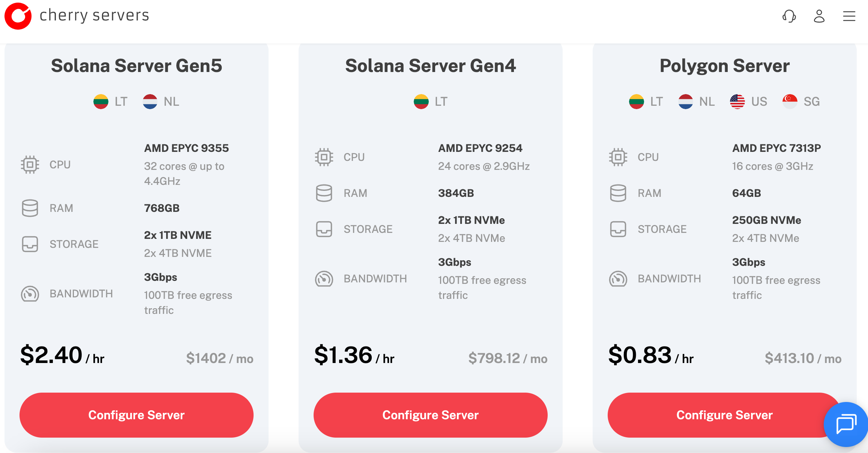The height and width of the screenshot is (453, 868).
Task: Select the Netherlands flag on Polygon Server
Action: 686,102
